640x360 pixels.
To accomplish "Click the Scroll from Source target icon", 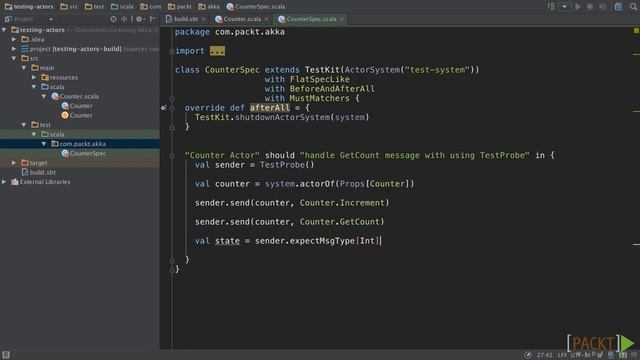I will coord(113,19).
